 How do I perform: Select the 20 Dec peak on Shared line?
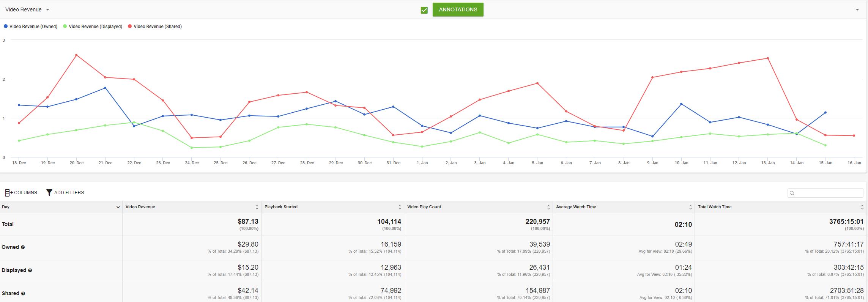pyautogui.click(x=76, y=55)
